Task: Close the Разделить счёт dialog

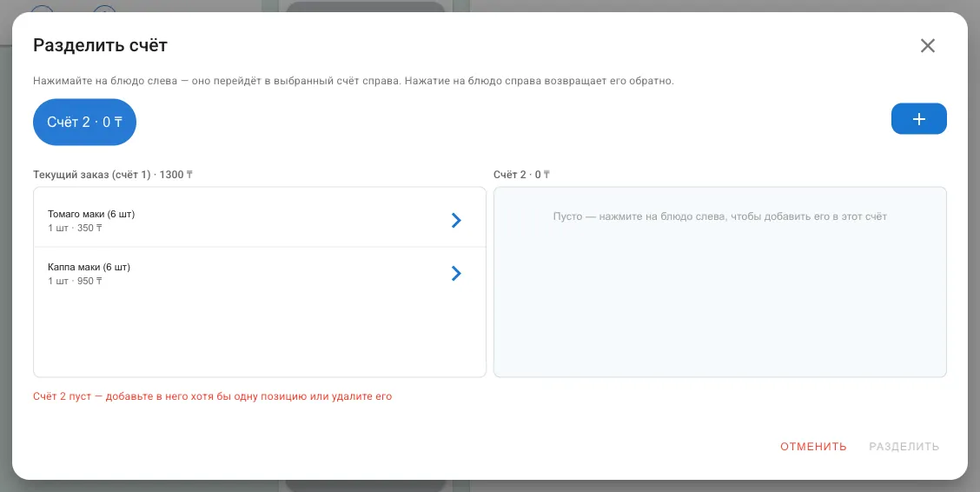Action: coord(928,46)
